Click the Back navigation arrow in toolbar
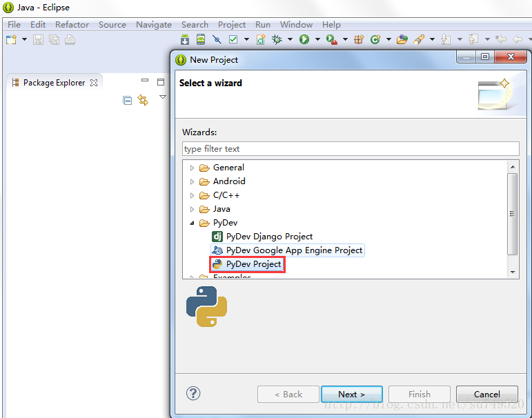This screenshot has height=418, width=532. 518,40
